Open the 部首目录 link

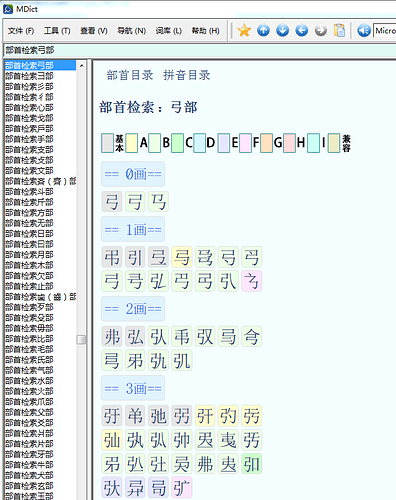130,75
